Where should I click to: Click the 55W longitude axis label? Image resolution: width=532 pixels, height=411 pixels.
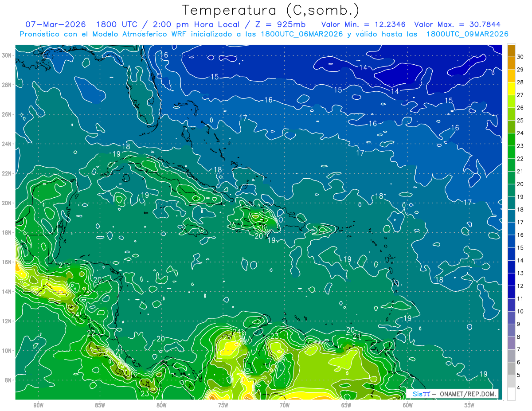[469, 405]
